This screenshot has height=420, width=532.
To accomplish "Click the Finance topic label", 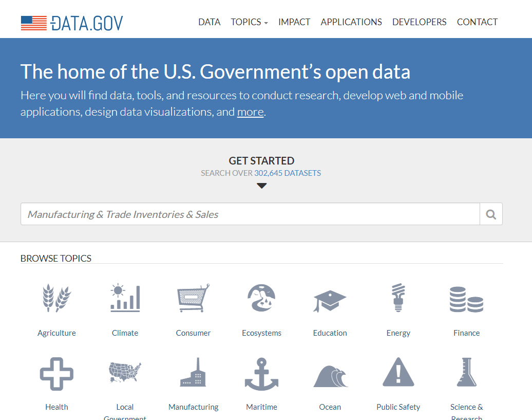I will (x=466, y=333).
